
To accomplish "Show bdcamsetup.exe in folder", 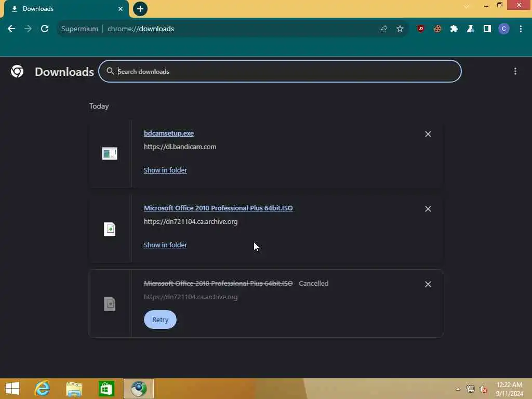I will click(x=165, y=170).
